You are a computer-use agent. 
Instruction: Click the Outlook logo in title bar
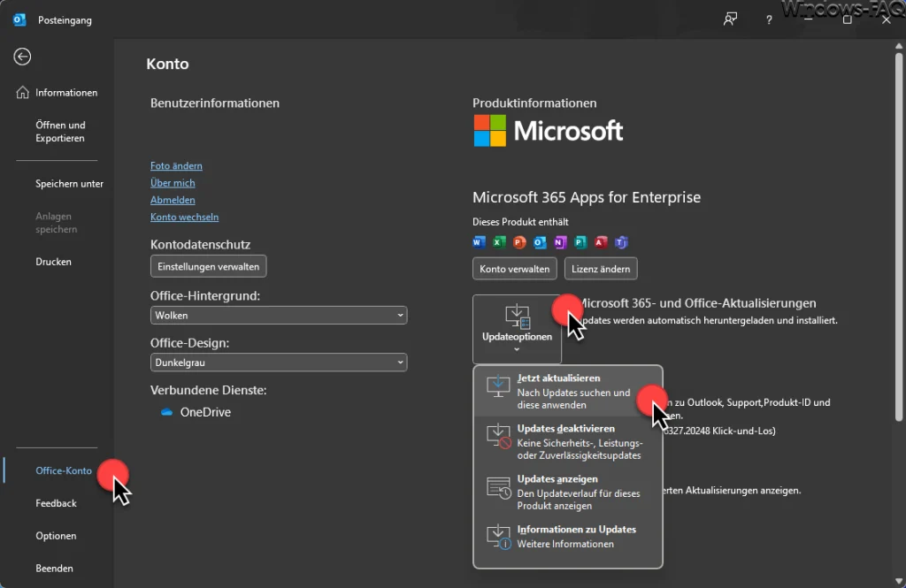(x=19, y=19)
